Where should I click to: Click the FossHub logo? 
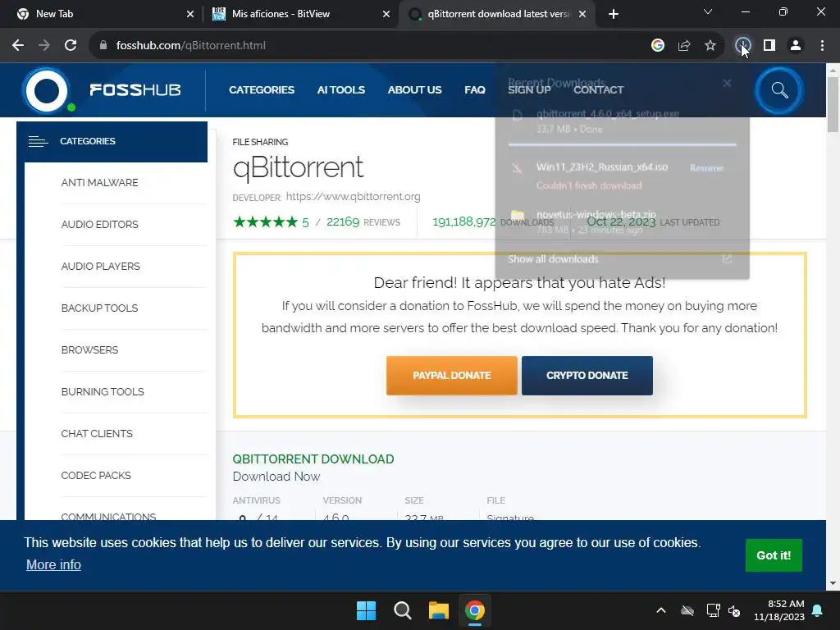pyautogui.click(x=102, y=90)
